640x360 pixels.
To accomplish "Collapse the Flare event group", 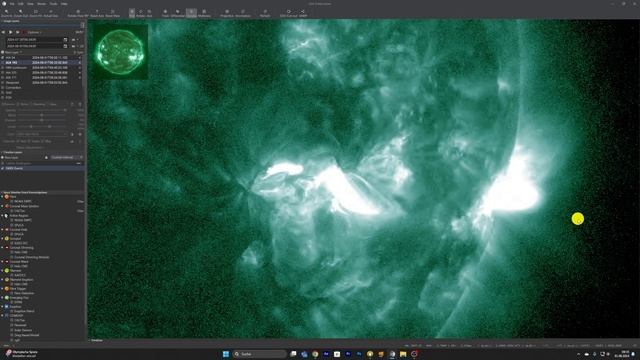I will [x=2, y=197].
